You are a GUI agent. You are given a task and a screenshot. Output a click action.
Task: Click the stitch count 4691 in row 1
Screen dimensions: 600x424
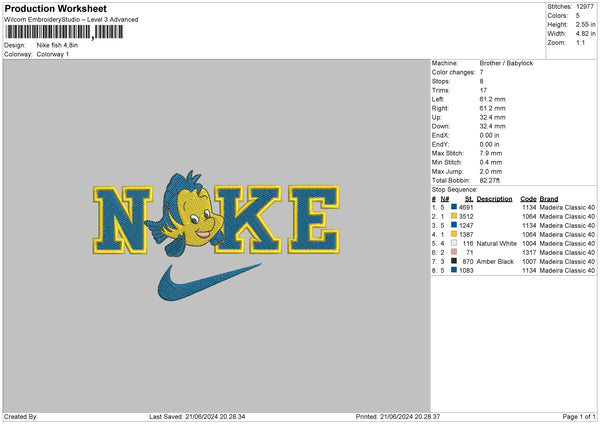coord(466,207)
